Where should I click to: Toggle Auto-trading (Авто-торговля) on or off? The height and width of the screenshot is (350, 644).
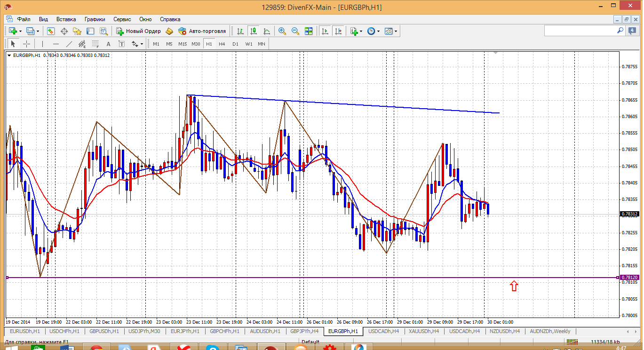202,31
